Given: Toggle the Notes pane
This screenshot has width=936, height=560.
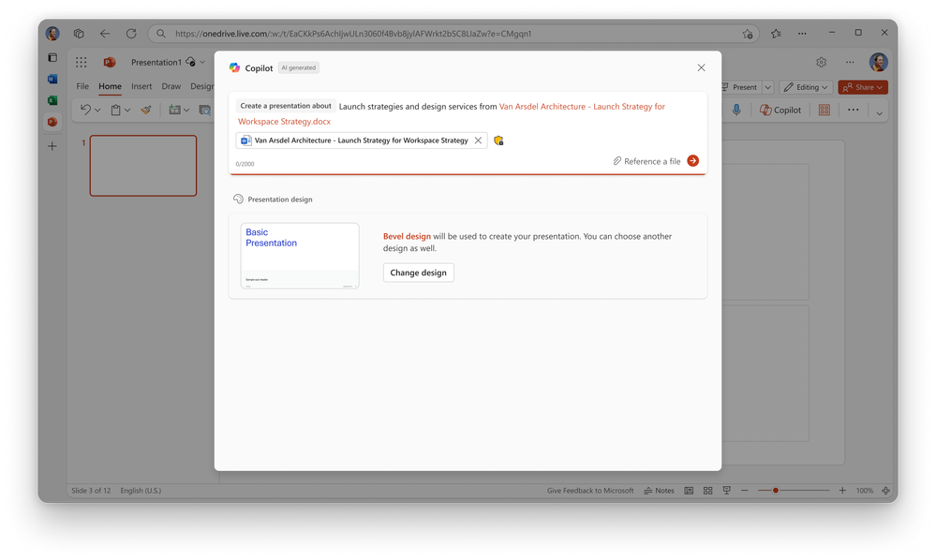Looking at the screenshot, I should click(x=659, y=491).
